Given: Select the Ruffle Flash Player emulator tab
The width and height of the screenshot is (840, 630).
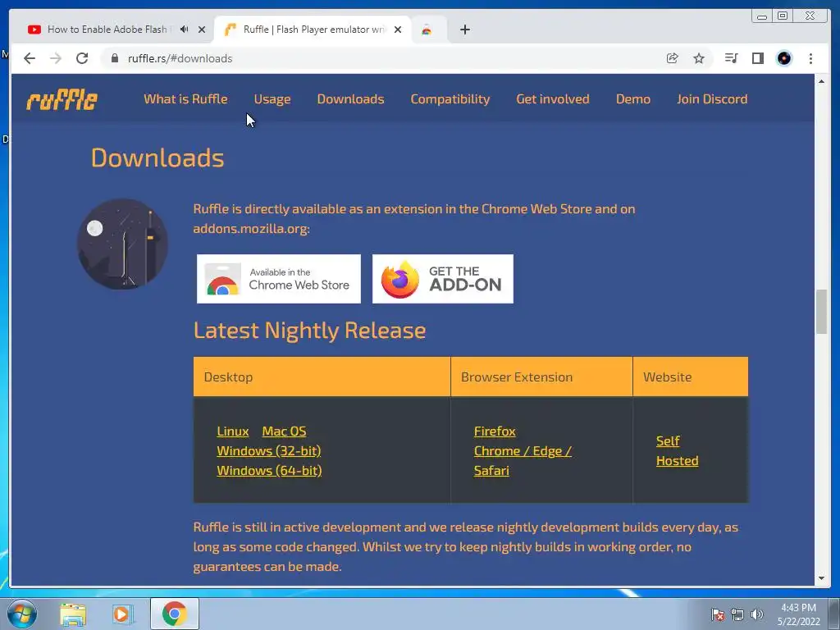Looking at the screenshot, I should point(314,30).
